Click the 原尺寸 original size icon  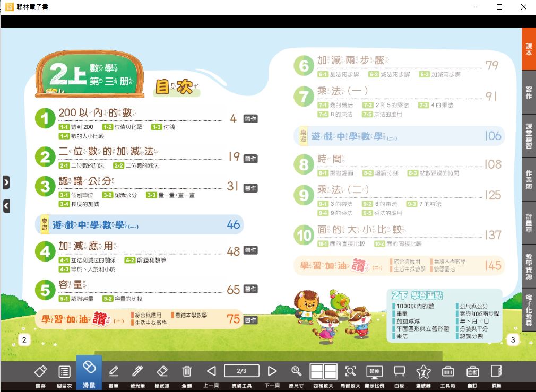pyautogui.click(x=296, y=371)
